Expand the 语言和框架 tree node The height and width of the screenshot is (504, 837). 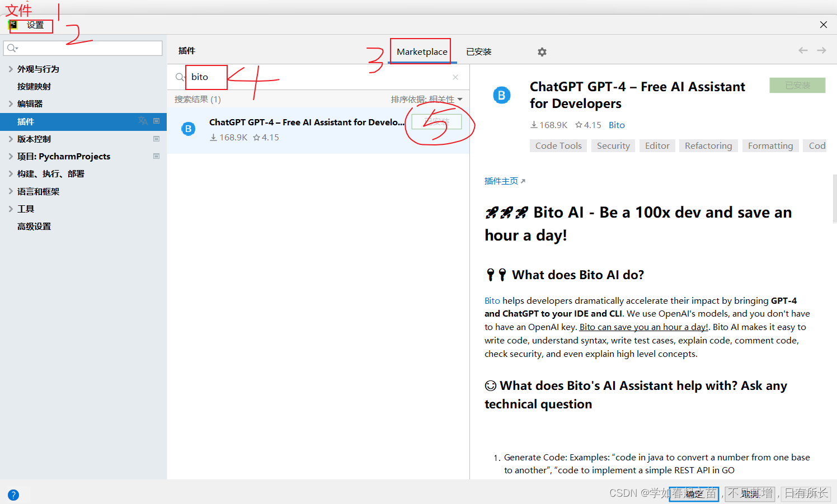point(11,191)
